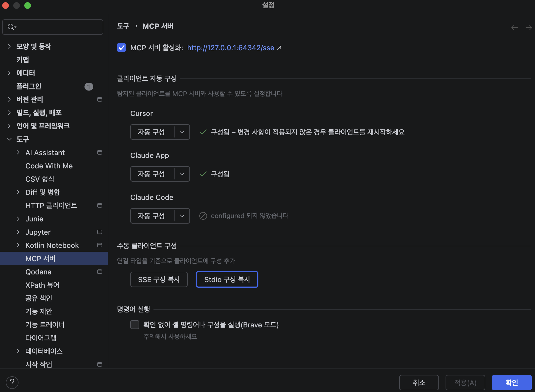Click inside the settings search field
This screenshot has width=535, height=392.
[52, 27]
